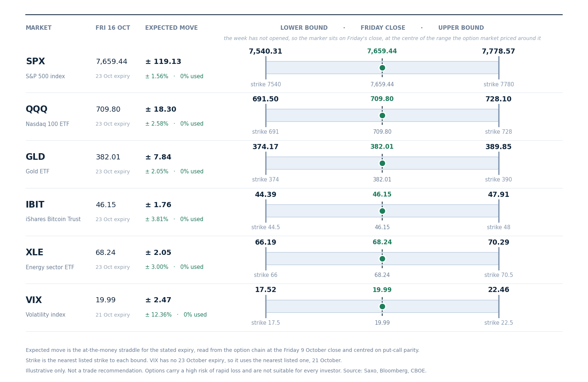Select the XLE ticker name
Viewport: 588px width, 382px height.
35,253
